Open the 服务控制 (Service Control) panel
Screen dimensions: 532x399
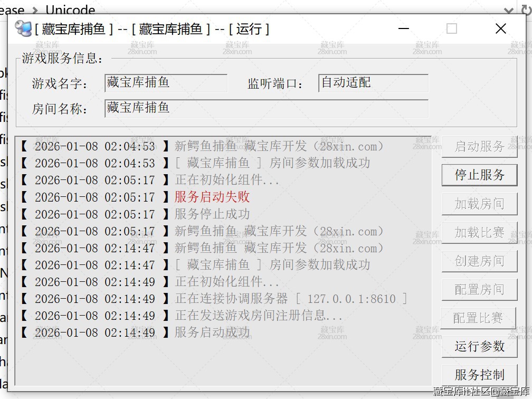(x=479, y=375)
